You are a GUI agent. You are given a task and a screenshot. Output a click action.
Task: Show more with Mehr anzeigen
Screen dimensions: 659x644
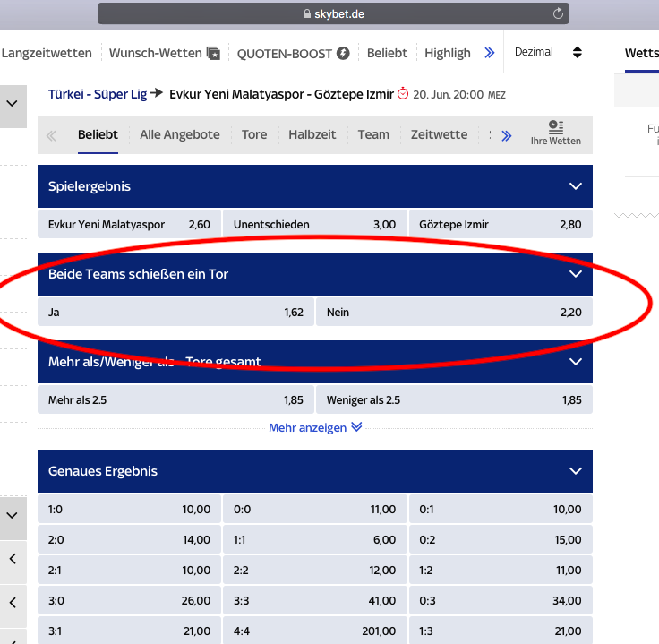point(315,427)
